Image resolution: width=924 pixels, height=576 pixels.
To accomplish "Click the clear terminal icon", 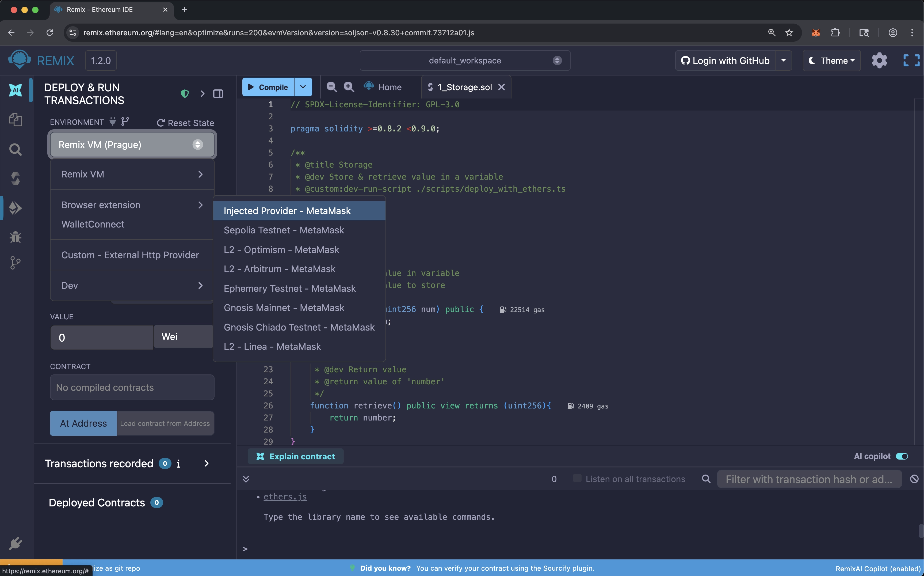I will [x=914, y=479].
